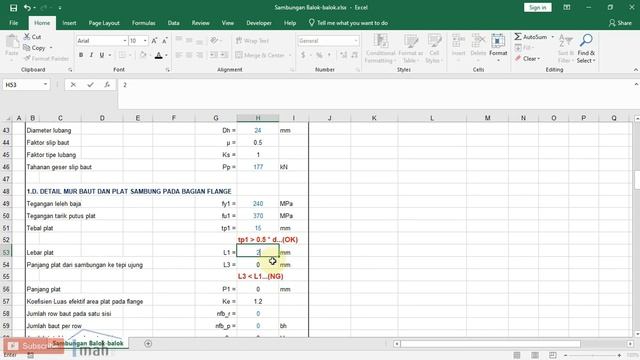The image size is (640, 360).
Task: Open the Arial font name dropdown
Action: [x=124, y=41]
